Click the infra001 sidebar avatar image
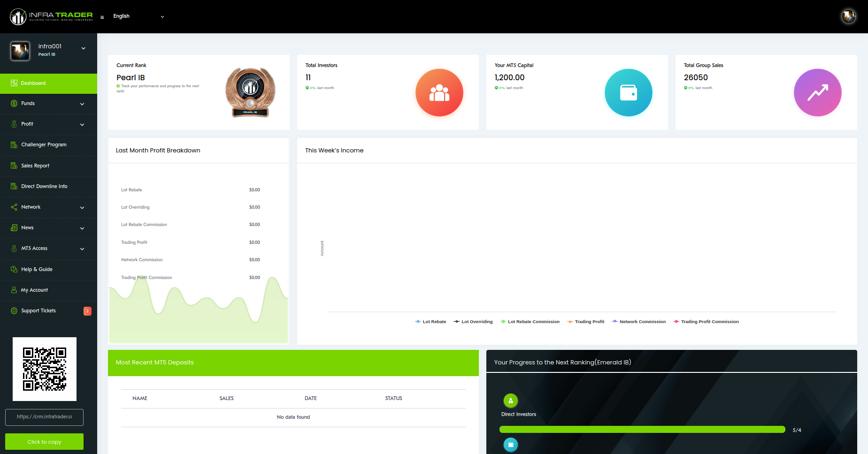Viewport: 868px width, 454px height. [20, 51]
